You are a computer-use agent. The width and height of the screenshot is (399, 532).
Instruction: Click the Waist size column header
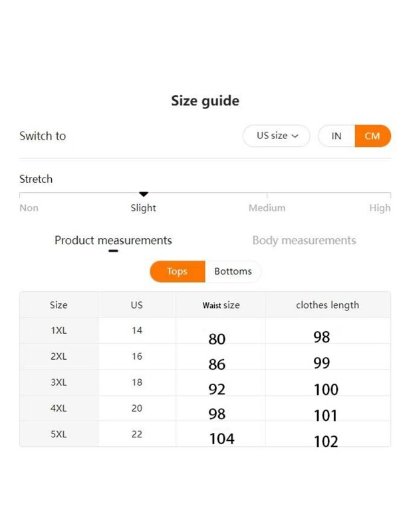click(219, 305)
